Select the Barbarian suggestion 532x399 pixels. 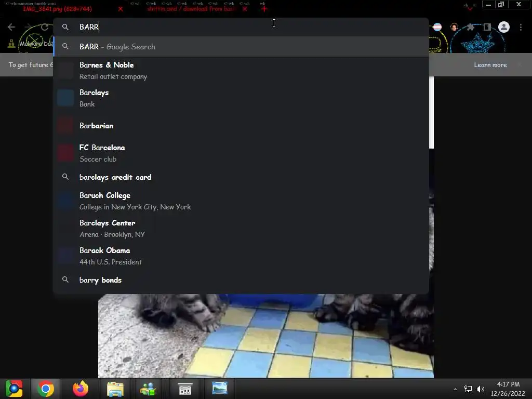tap(241, 126)
